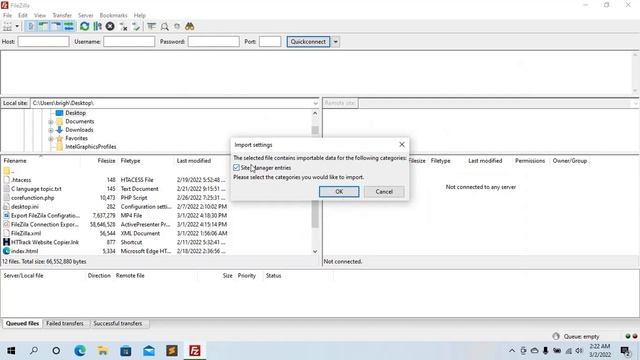Image resolution: width=640 pixels, height=360 pixels.
Task: Open the Quickconnect history dropdown arrow
Action: tap(336, 42)
